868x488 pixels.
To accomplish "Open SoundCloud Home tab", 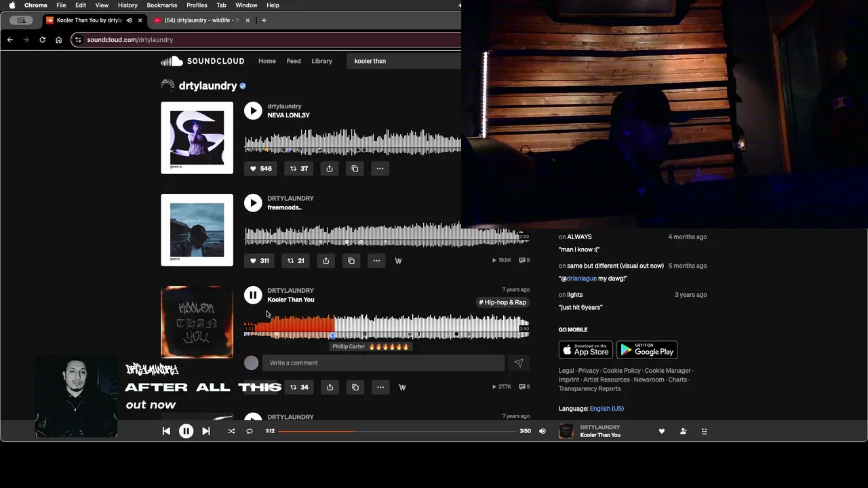I will [x=267, y=61].
